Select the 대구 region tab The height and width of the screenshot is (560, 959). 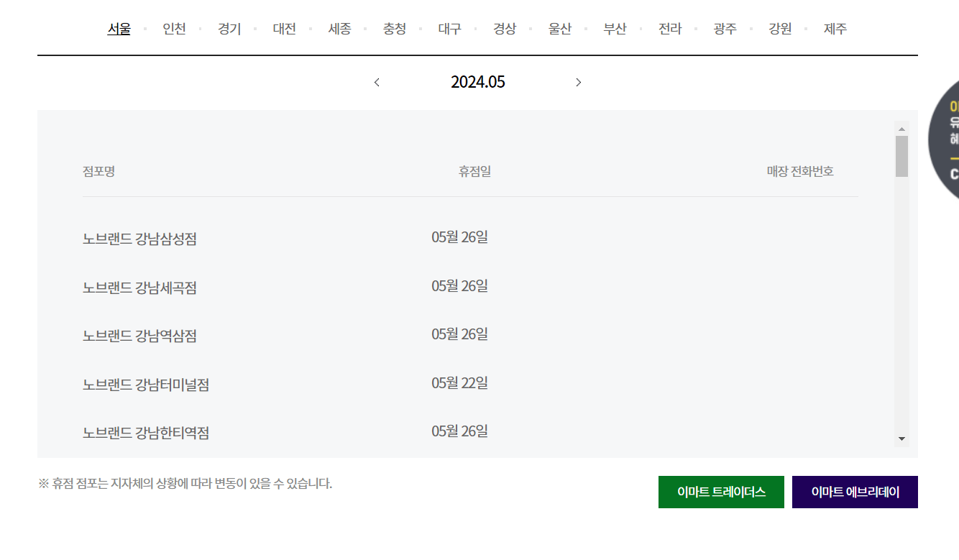449,29
